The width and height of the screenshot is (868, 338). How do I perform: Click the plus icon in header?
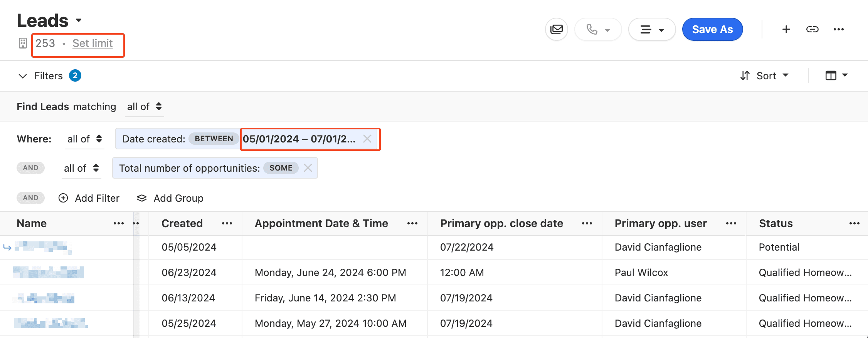click(x=786, y=29)
